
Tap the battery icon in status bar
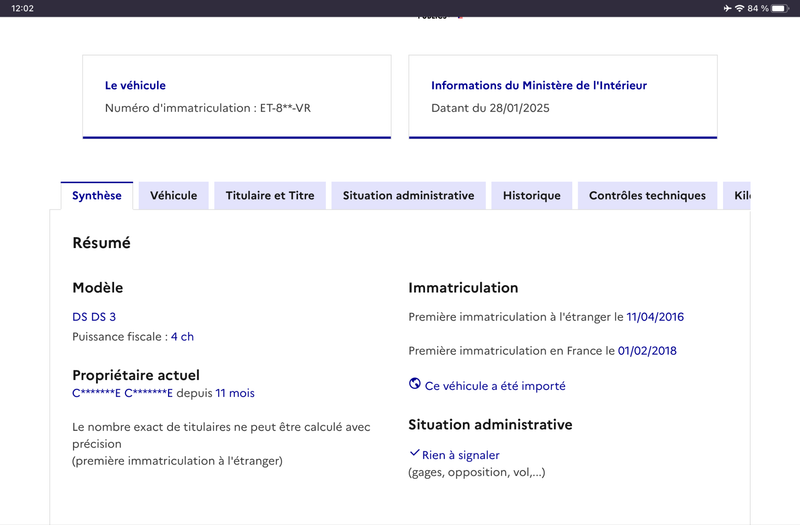780,8
